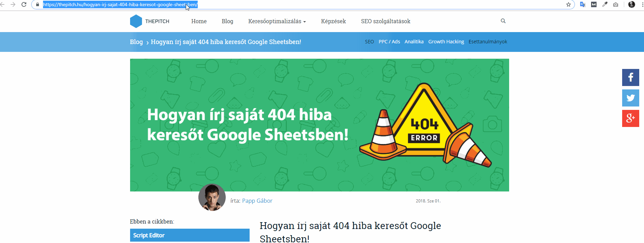Open the Chrome three-dot menu
644x243 pixels.
coord(642,4)
